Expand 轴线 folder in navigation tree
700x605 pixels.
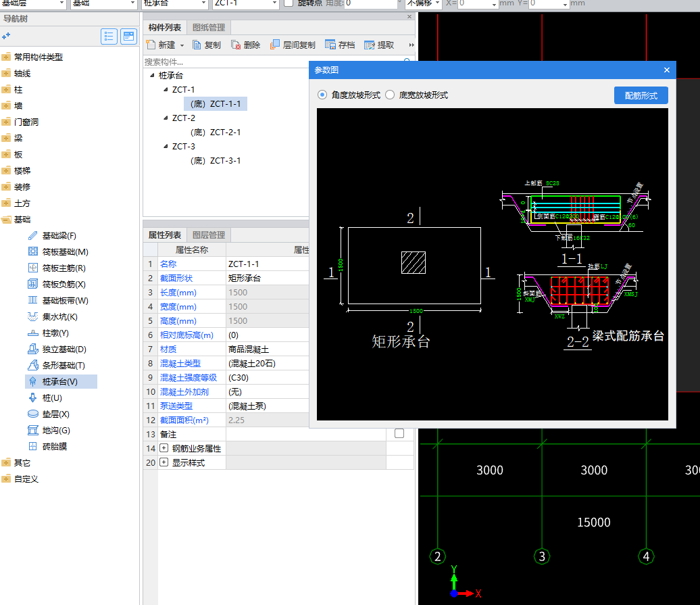[6, 73]
